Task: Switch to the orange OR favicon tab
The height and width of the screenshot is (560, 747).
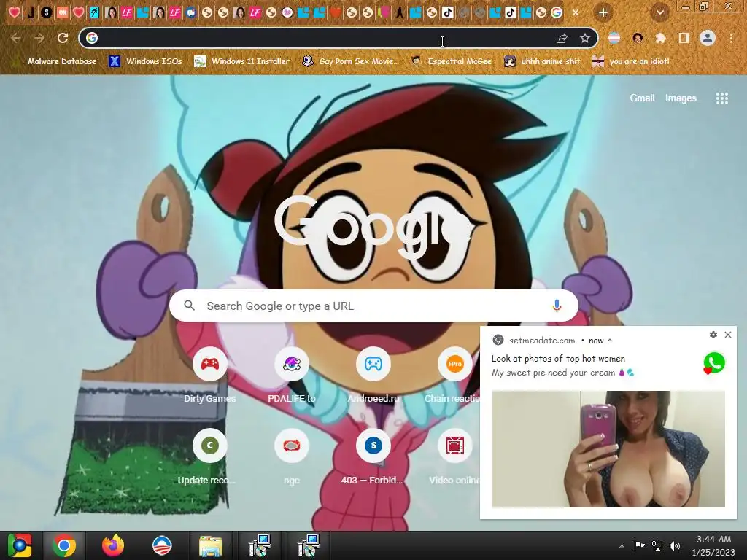Action: pyautogui.click(x=63, y=13)
